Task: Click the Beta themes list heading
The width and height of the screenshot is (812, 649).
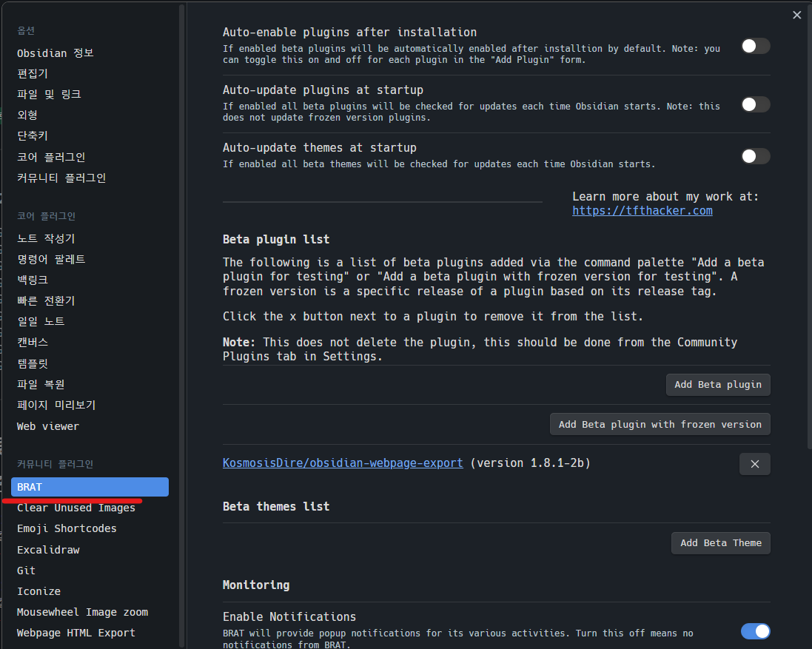Action: [x=276, y=506]
